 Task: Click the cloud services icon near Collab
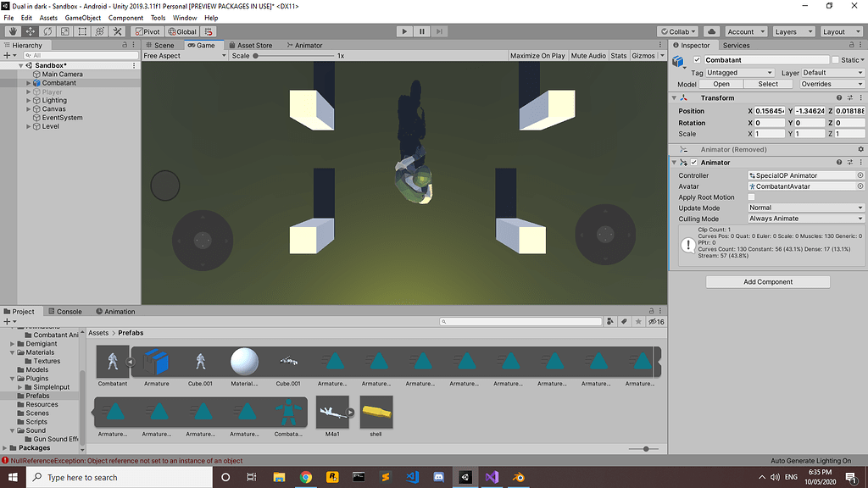coord(712,31)
